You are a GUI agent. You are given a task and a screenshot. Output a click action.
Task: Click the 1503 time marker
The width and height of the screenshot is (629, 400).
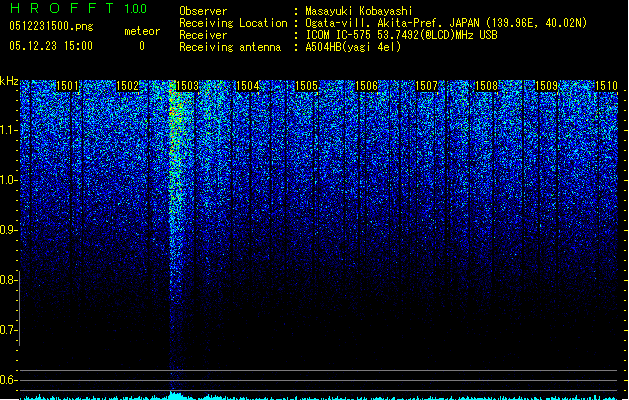(x=187, y=86)
